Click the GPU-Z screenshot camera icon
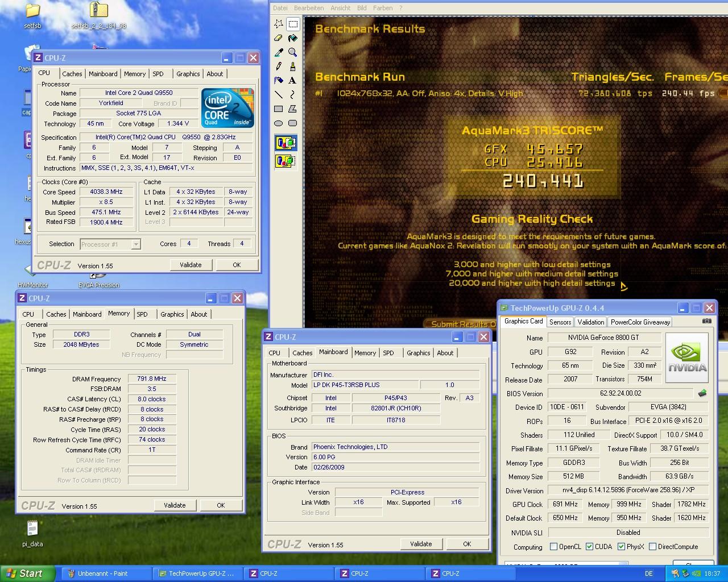The image size is (728, 582). 706,321
